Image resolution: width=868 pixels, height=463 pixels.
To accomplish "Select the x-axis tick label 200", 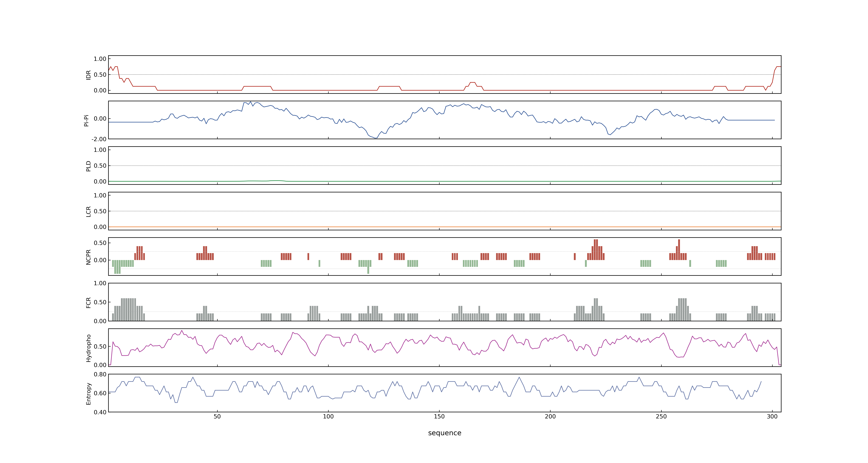I will (x=550, y=416).
